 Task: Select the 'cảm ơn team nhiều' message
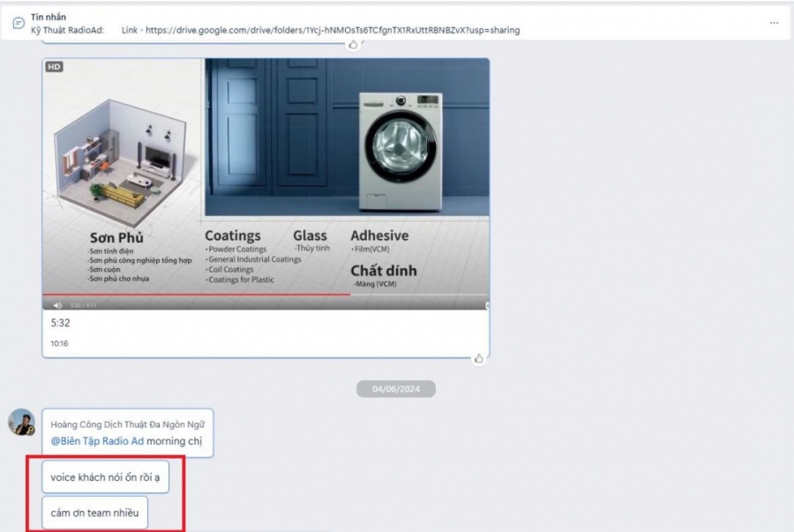click(x=94, y=513)
